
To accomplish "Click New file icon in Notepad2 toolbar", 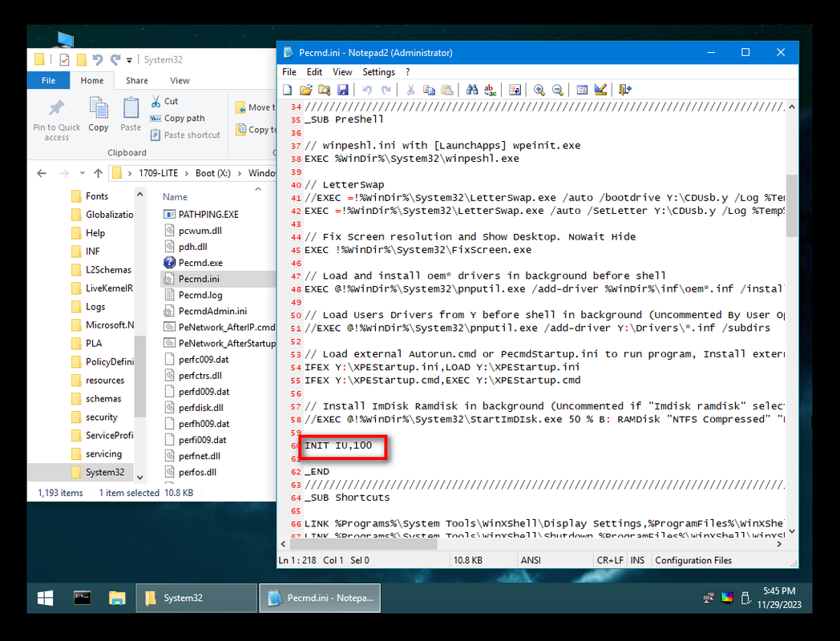I will click(x=288, y=90).
